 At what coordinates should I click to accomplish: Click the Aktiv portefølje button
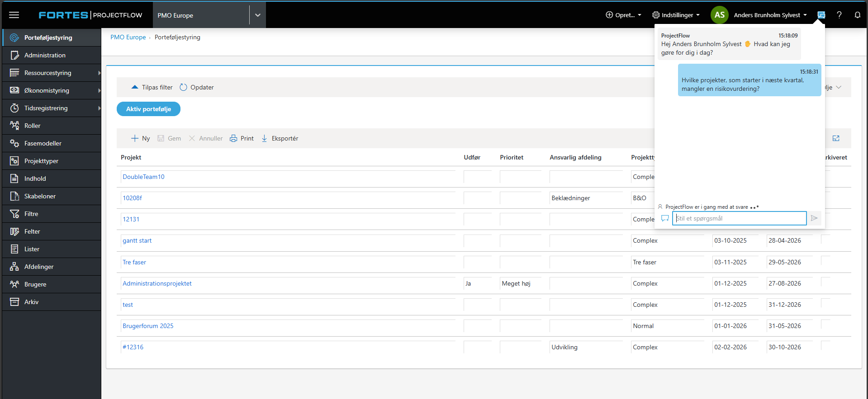coord(148,109)
